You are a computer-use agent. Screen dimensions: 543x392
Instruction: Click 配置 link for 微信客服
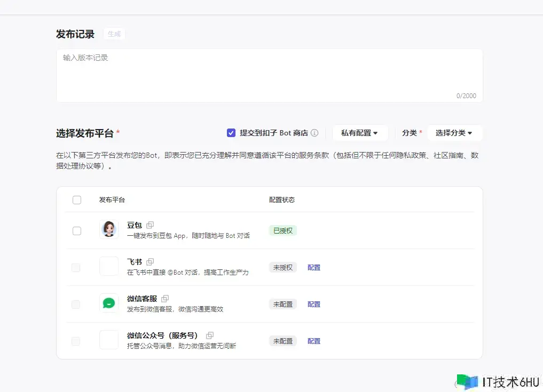314,305
